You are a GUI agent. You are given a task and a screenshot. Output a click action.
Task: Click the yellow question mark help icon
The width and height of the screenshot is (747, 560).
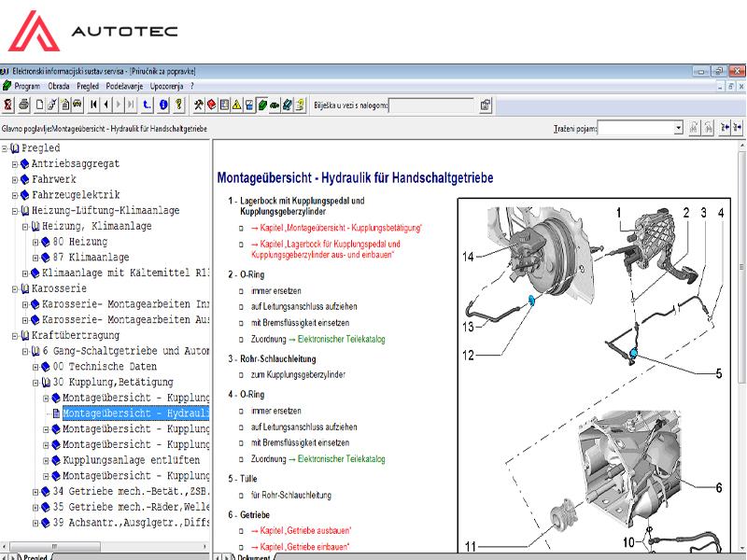(177, 105)
